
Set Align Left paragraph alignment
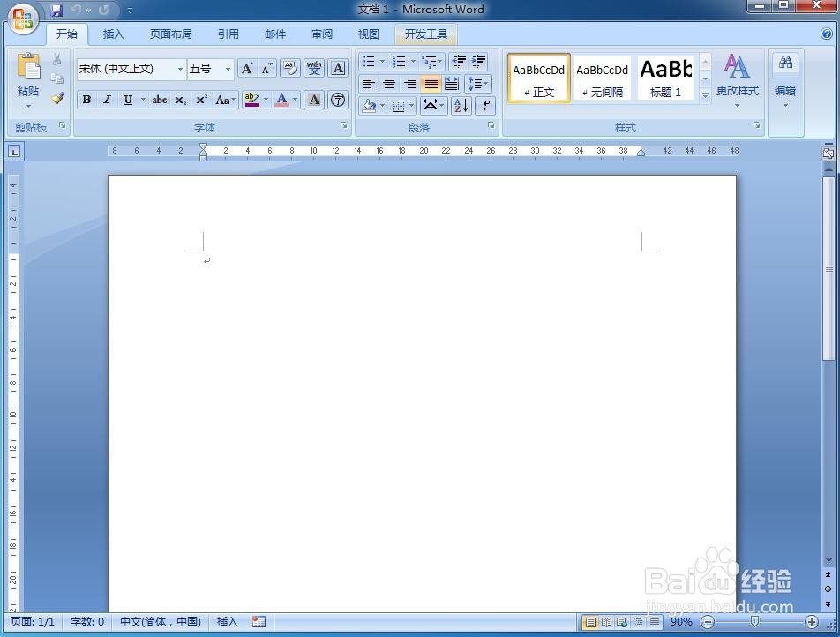click(368, 84)
